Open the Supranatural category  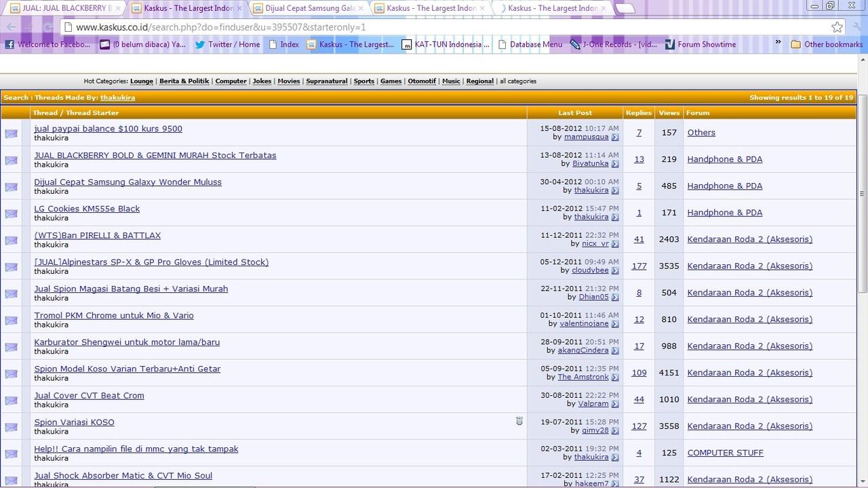[327, 81]
